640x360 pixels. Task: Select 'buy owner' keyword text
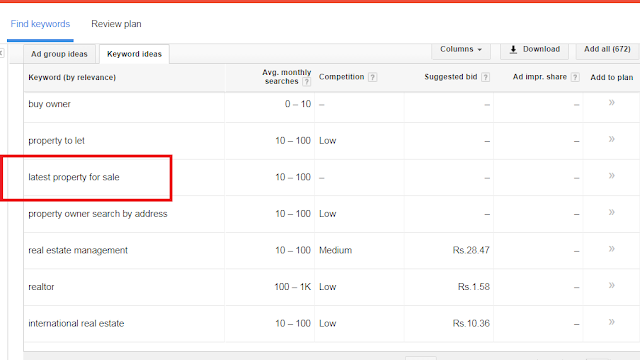pos(49,104)
